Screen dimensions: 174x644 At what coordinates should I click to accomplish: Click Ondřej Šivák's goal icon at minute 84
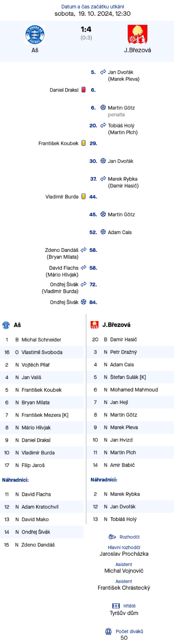tap(83, 302)
